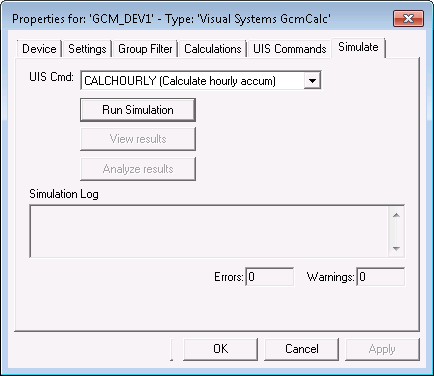Viewport: 434px width, 376px height.
Task: Click the Cancel button
Action: tap(302, 349)
